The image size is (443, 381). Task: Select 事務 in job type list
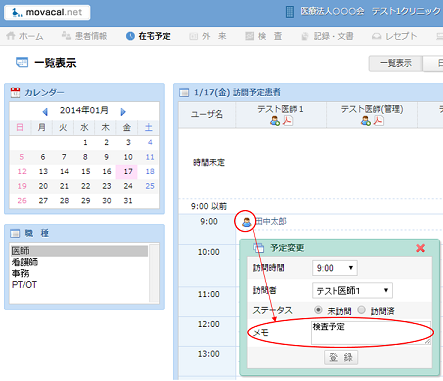click(x=79, y=273)
